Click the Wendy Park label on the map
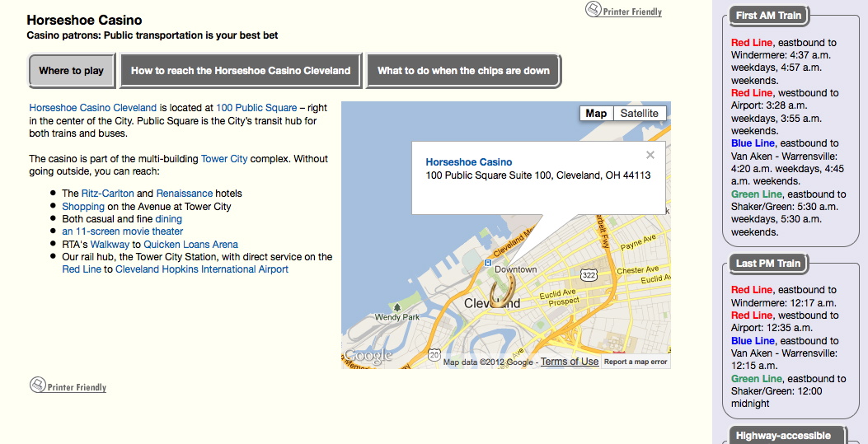 pyautogui.click(x=397, y=317)
